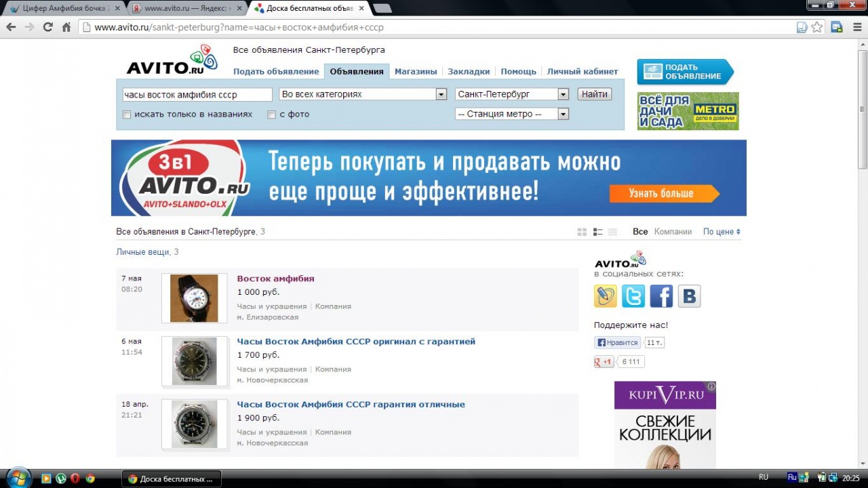Switch to the www.avito.ru Яндекс browser tab
Viewport: 868px width, 488px height.
(187, 8)
